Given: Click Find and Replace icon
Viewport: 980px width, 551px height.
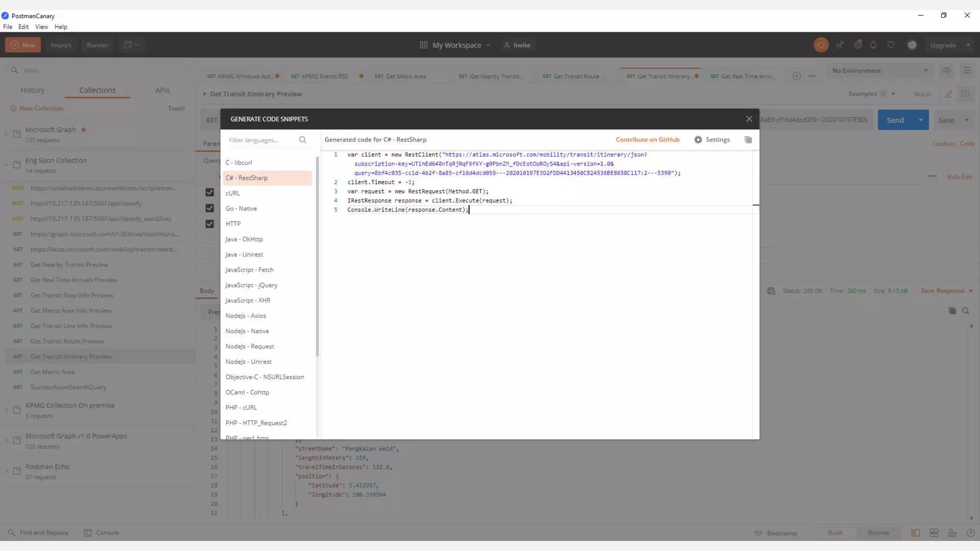Looking at the screenshot, I should (x=11, y=532).
